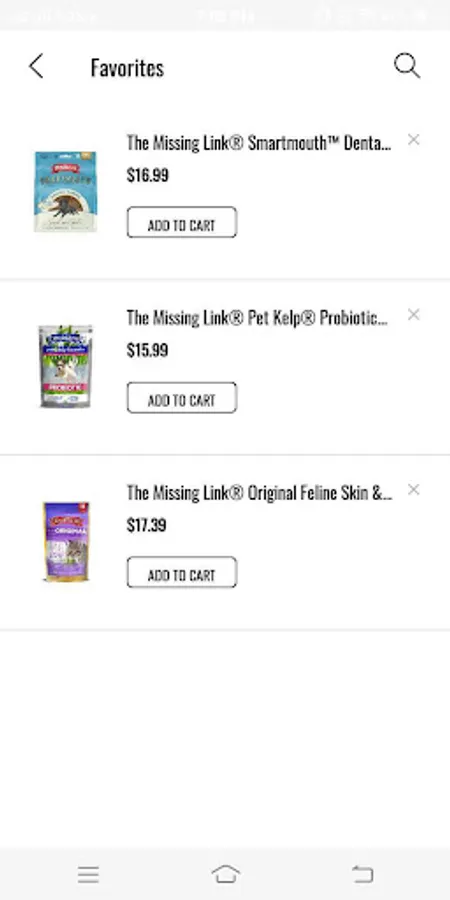
Task: Remove Original Feline Skin item from favorites
Action: [x=413, y=490]
